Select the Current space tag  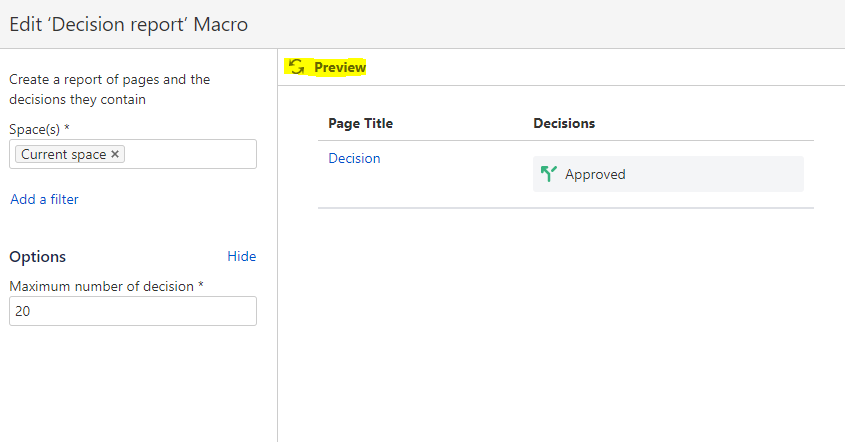click(x=64, y=154)
